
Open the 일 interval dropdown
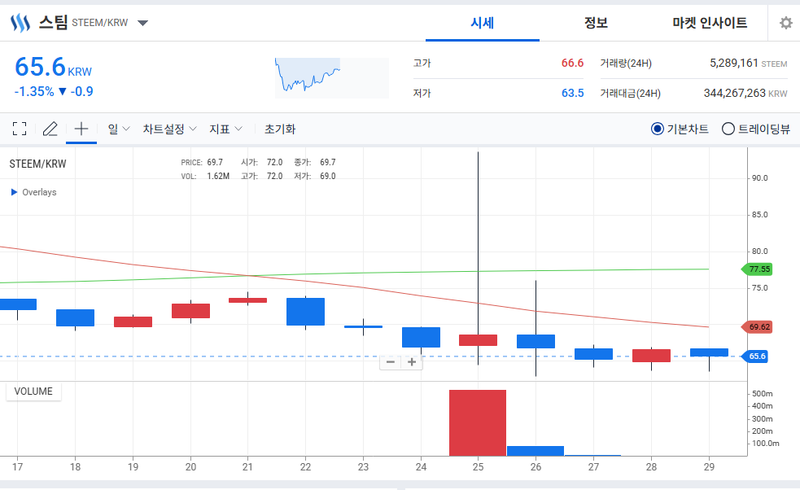click(119, 129)
